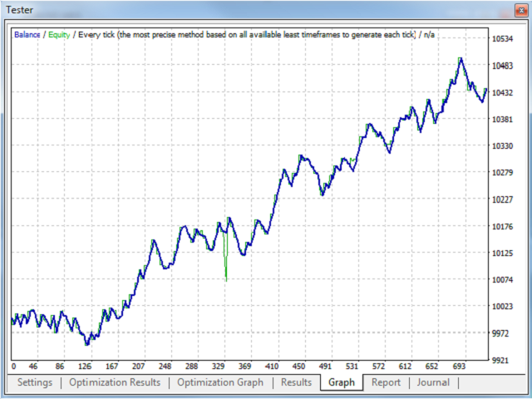
Task: Click the 369 label on the horizontal axis
Action: click(245, 366)
